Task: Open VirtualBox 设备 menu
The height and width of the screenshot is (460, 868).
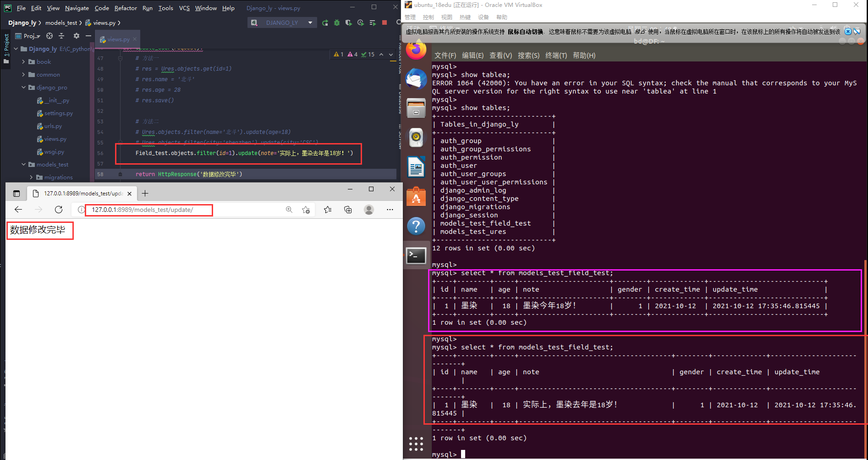Action: pyautogui.click(x=483, y=17)
